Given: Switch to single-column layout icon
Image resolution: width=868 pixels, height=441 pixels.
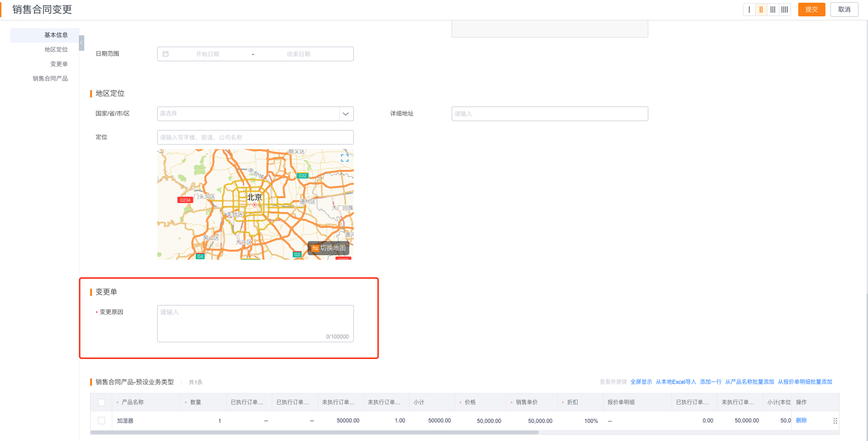Looking at the screenshot, I should click(x=749, y=10).
